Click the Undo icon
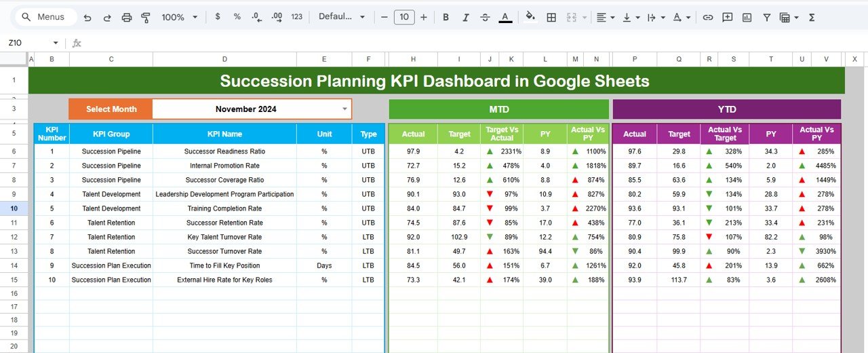 pos(87,17)
